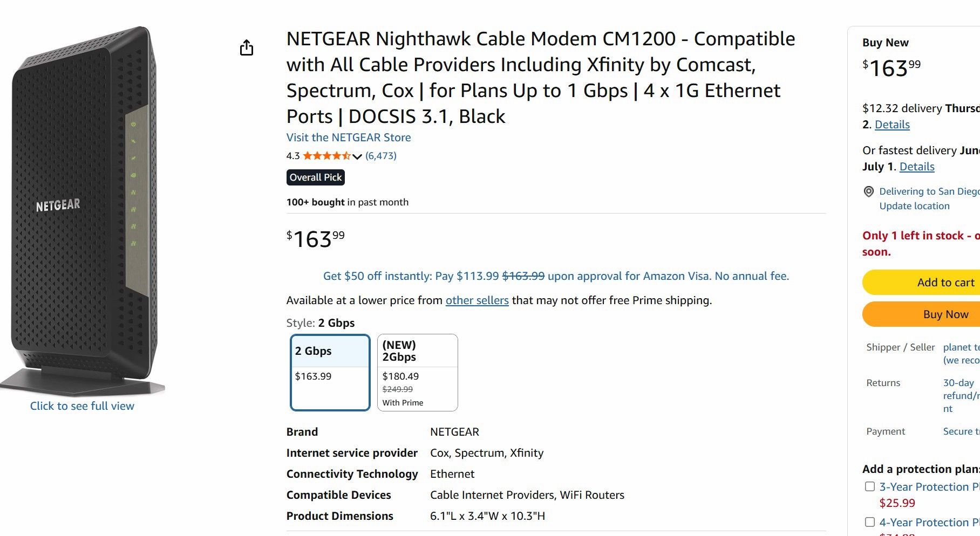Select the 2 Gbps style option
Viewport: 980px width, 536px height.
click(330, 372)
